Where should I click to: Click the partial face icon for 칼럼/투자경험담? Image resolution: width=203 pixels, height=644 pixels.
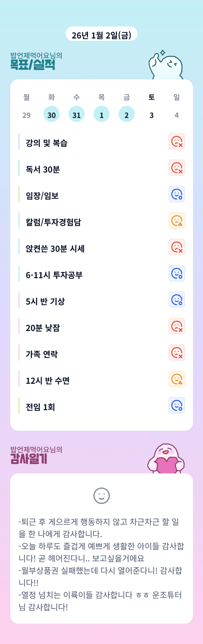(x=176, y=221)
